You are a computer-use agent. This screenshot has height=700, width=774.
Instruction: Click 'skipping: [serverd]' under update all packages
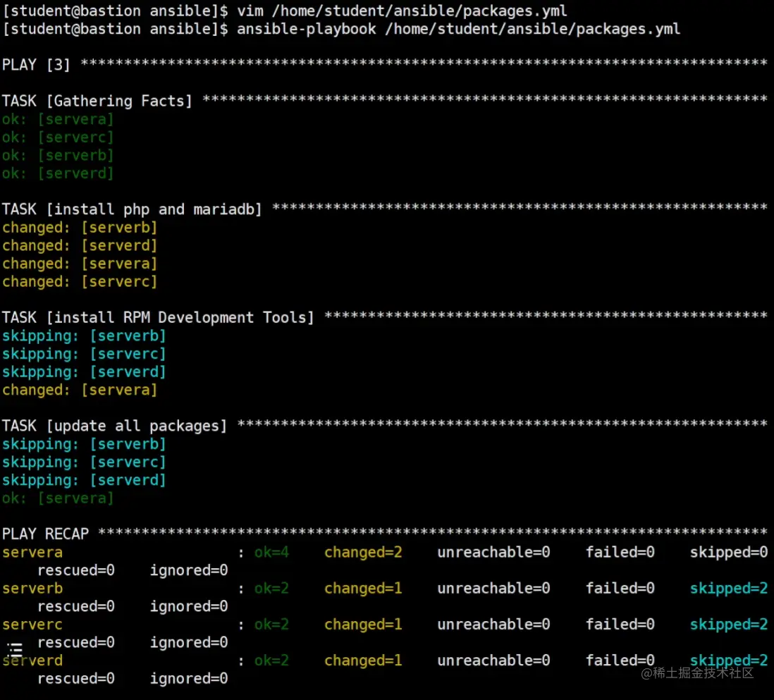84,480
